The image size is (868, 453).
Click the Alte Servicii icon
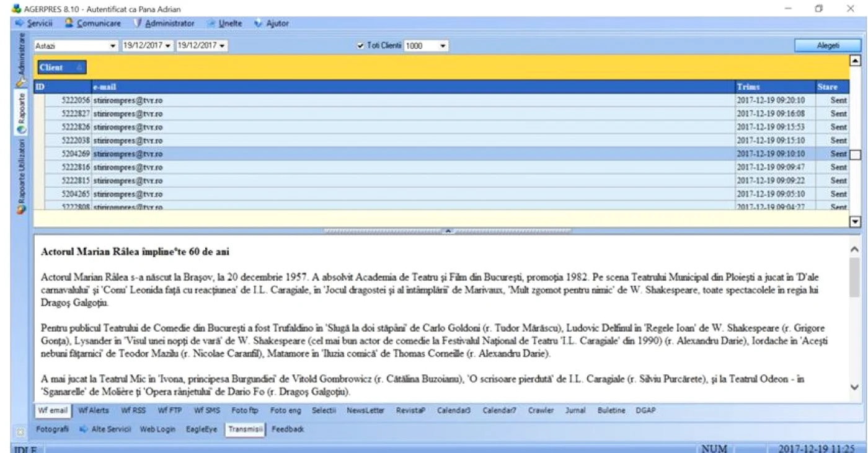click(83, 429)
